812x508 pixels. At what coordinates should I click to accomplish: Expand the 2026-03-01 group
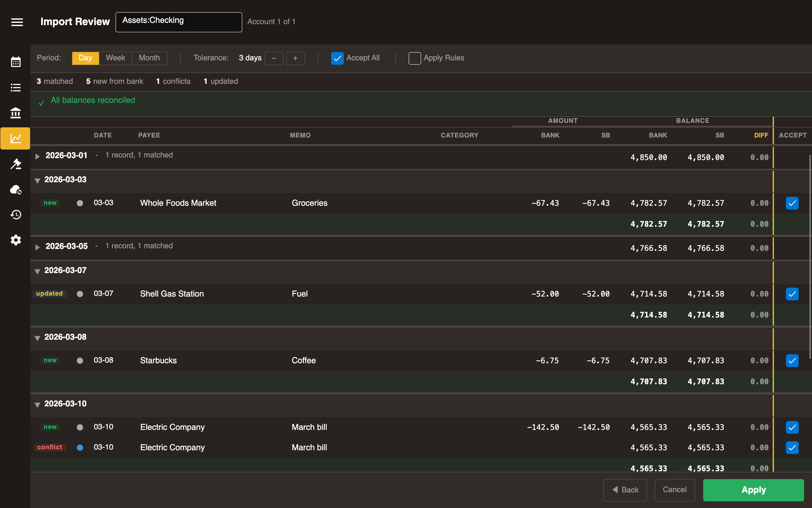coord(37,156)
